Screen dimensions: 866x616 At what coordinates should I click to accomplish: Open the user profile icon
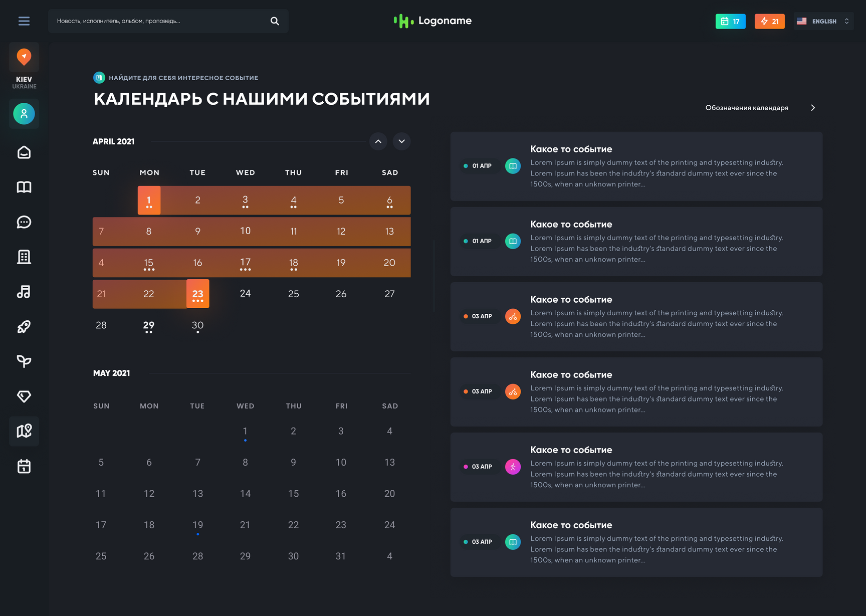24,114
